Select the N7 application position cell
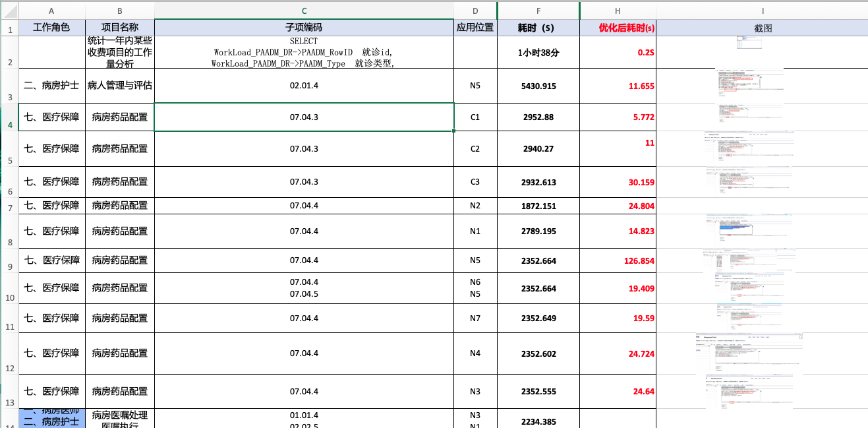 click(475, 319)
